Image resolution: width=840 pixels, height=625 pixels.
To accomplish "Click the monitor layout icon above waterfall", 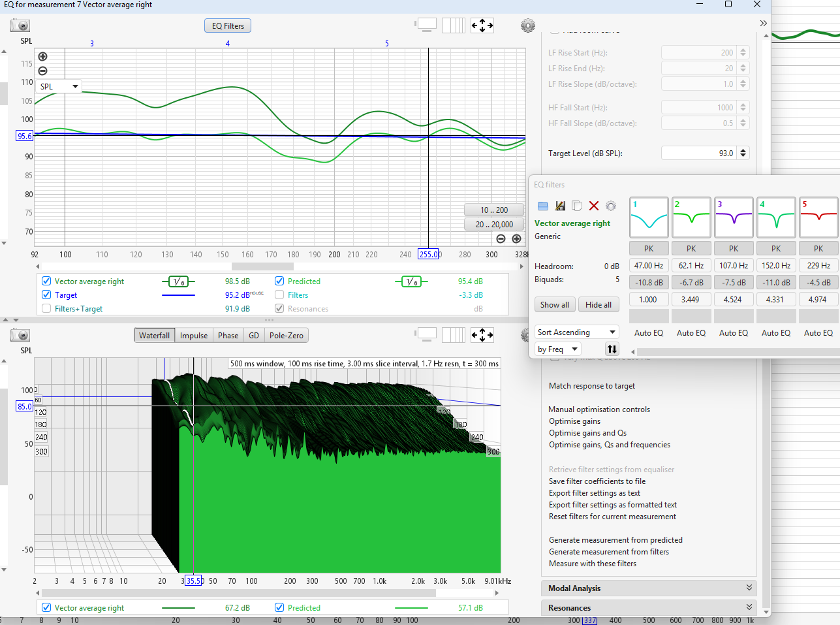I will tap(426, 335).
